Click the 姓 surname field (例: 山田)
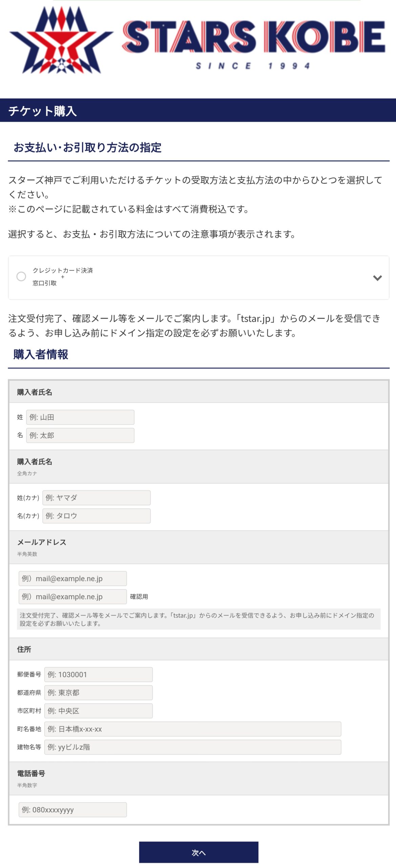This screenshot has width=396, height=868. pos(80,417)
